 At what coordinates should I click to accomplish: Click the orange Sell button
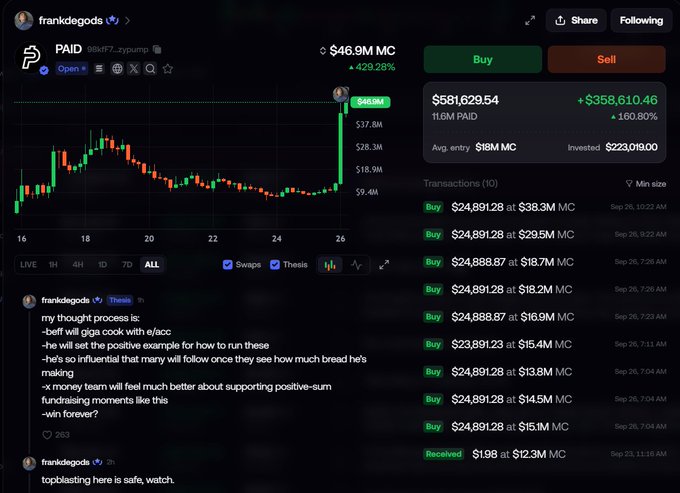click(x=606, y=59)
